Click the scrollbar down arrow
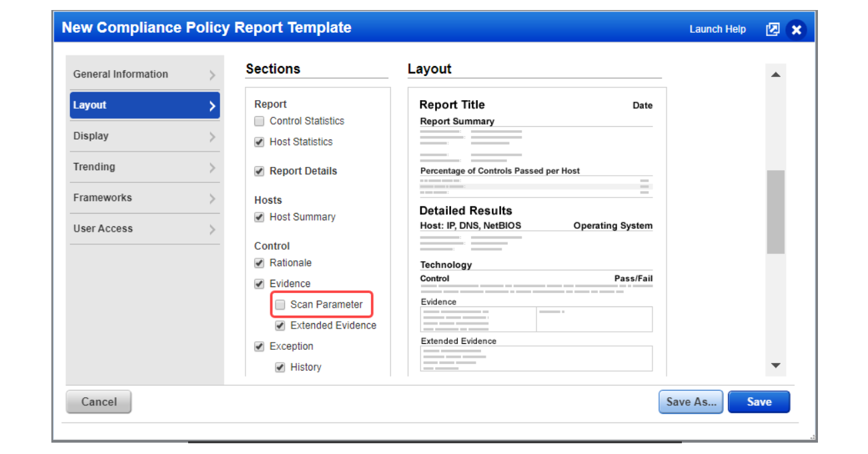The width and height of the screenshot is (868, 454). (x=776, y=365)
